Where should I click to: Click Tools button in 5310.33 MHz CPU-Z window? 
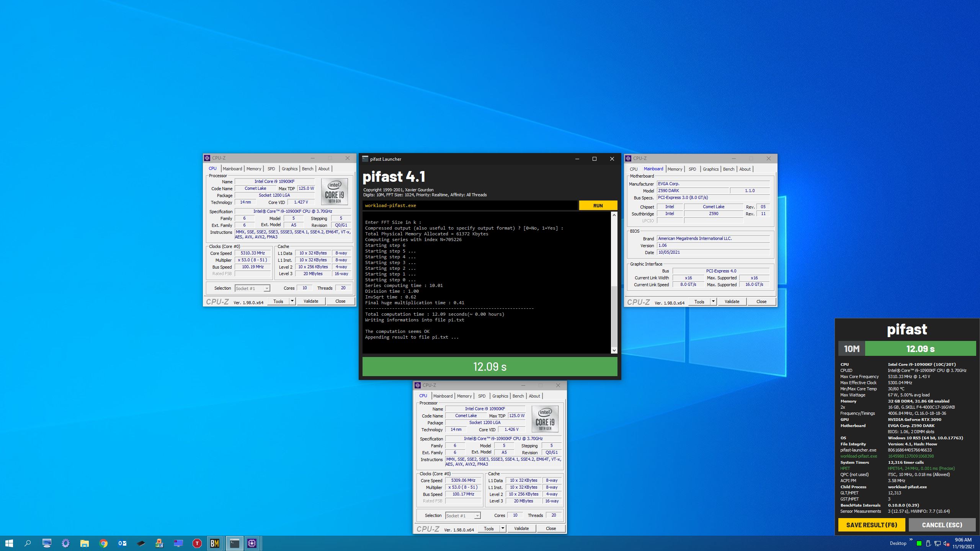(x=278, y=301)
